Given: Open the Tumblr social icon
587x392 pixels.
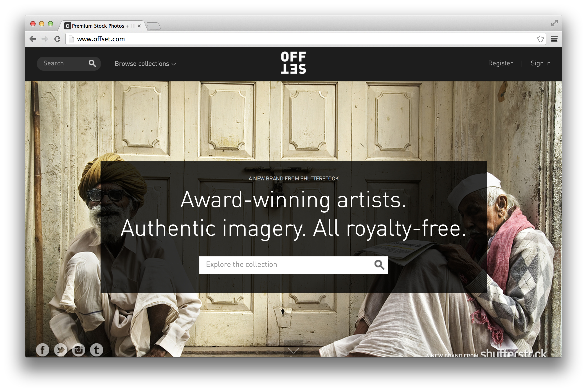Looking at the screenshot, I should [x=97, y=350].
